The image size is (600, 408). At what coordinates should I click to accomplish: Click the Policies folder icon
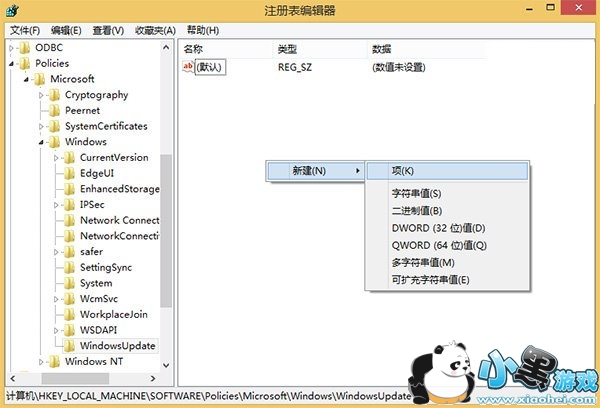click(25, 64)
